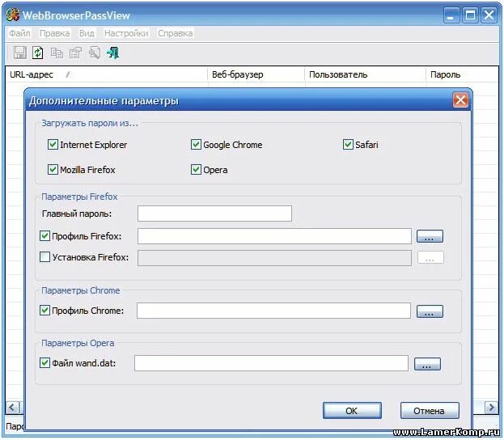
Task: Enable the Установка Firefox checkbox
Action: tap(44, 257)
